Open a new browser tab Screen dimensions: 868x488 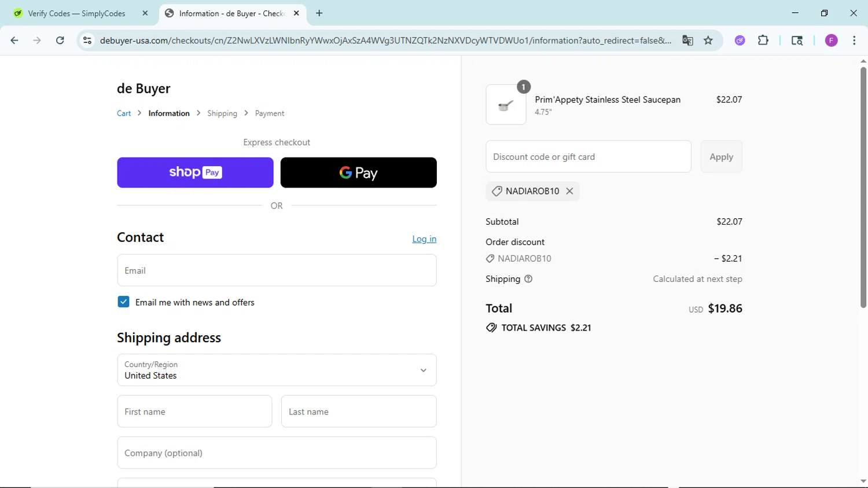319,13
